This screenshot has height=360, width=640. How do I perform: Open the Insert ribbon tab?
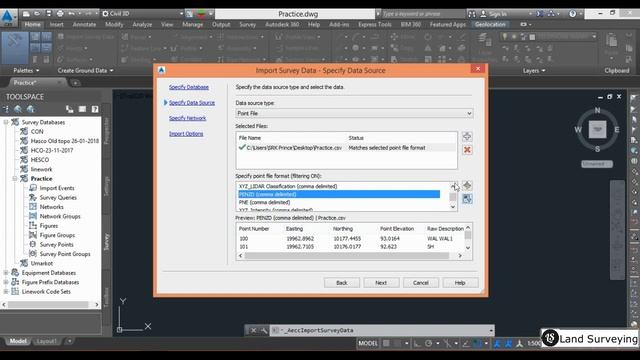(56, 24)
